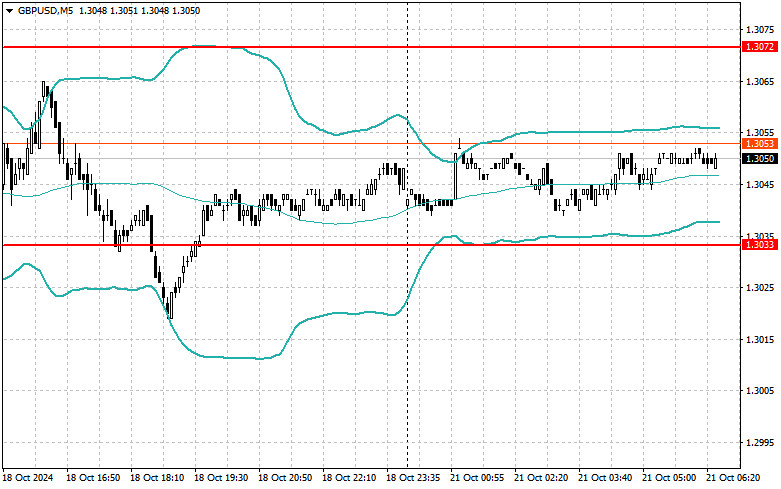Select the red 1.3072 price level label
The width and height of the screenshot is (781, 489).
tap(760, 47)
